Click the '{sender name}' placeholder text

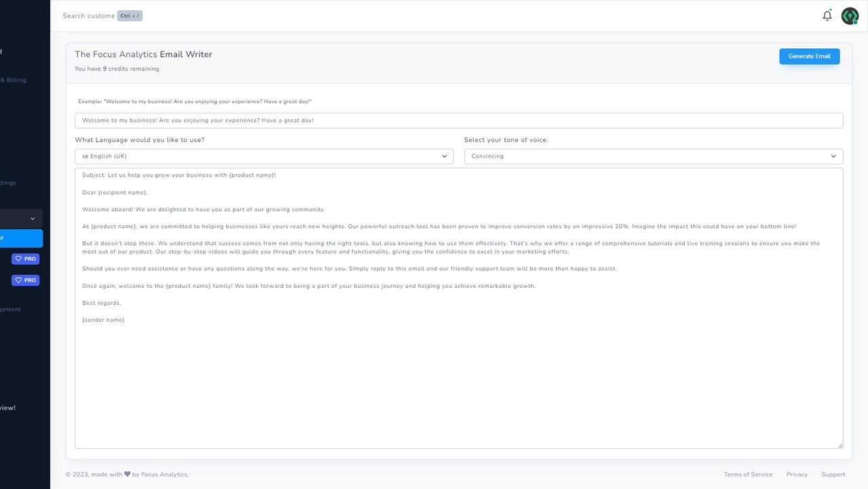click(103, 320)
